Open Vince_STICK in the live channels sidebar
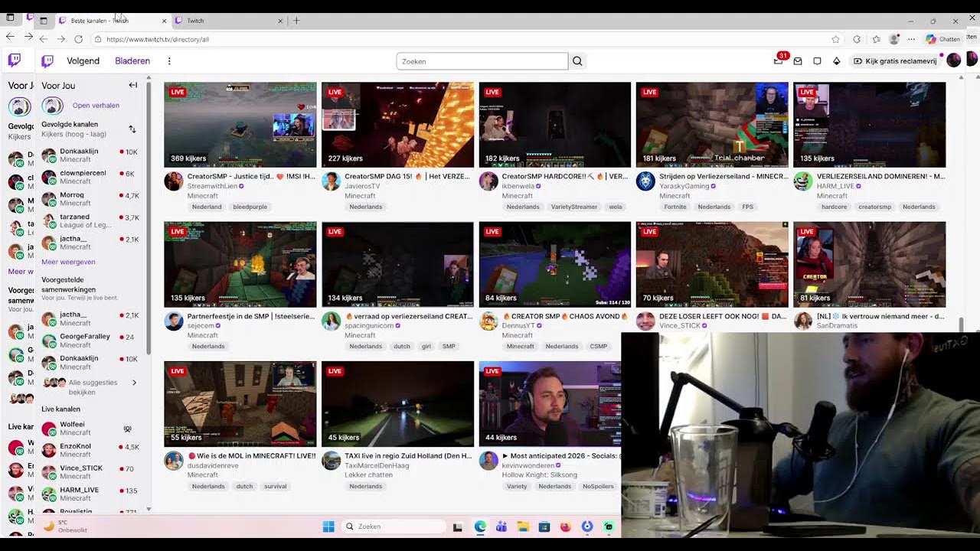This screenshot has width=980, height=551. pos(90,472)
